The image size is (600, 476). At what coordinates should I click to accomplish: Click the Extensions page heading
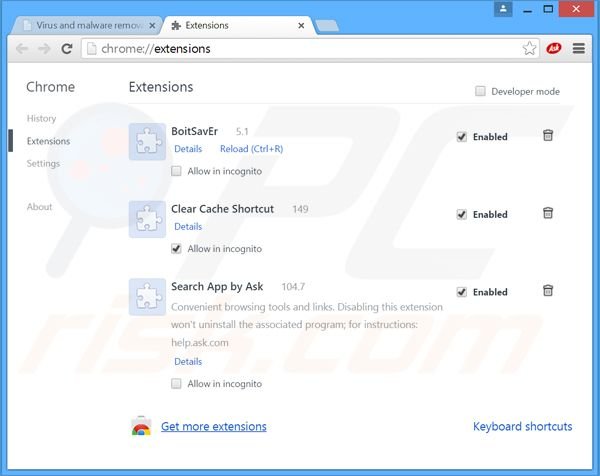pyautogui.click(x=161, y=87)
